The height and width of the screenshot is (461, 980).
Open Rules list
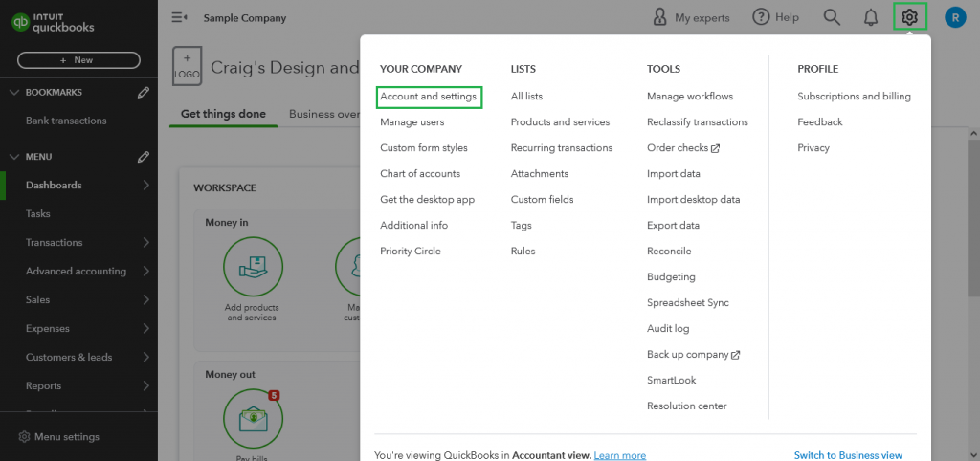click(x=523, y=252)
